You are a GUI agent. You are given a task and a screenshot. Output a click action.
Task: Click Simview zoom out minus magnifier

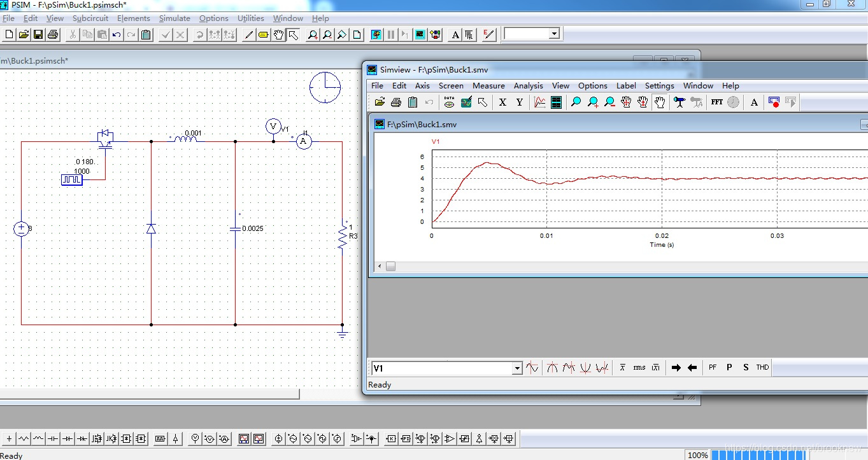(609, 102)
